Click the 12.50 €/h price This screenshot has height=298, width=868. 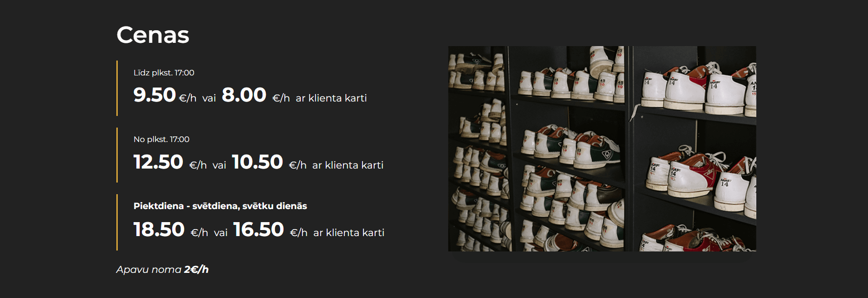[x=170, y=163]
